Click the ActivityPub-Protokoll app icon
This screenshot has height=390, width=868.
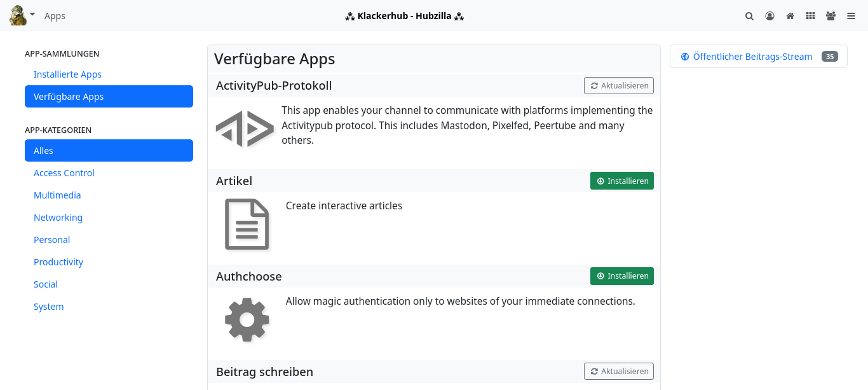pyautogui.click(x=245, y=128)
